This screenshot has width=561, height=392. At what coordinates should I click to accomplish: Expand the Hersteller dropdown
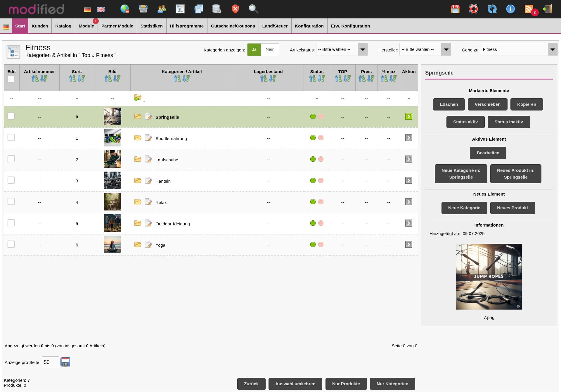coord(425,50)
